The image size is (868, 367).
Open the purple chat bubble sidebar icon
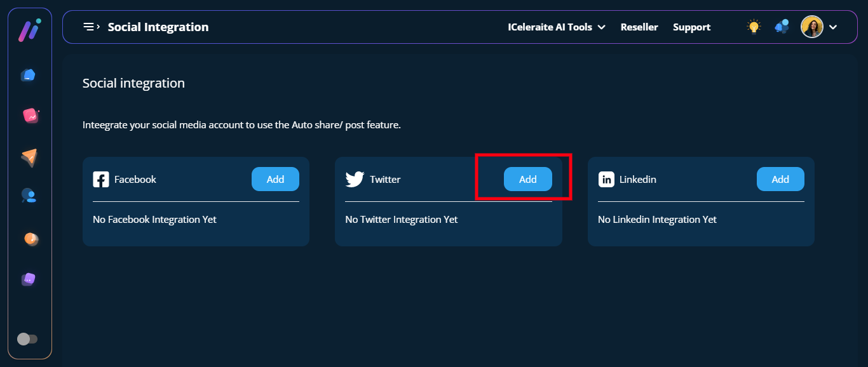coord(29,279)
